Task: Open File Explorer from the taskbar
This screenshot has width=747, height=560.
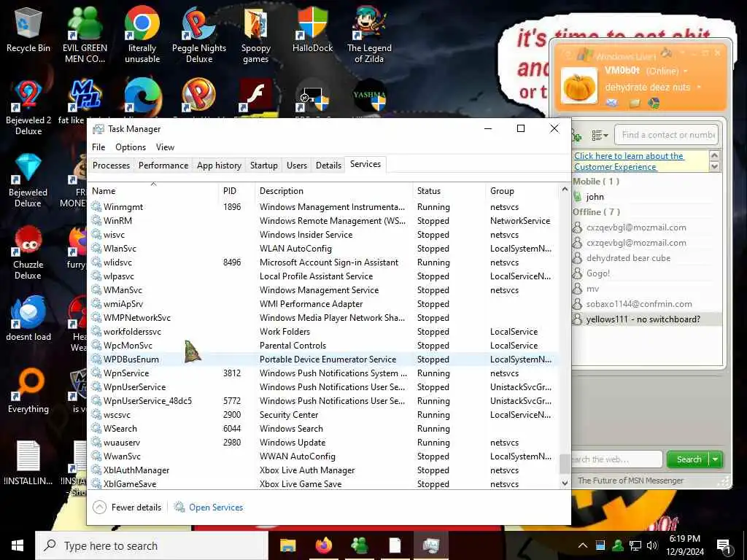Action: [x=287, y=545]
